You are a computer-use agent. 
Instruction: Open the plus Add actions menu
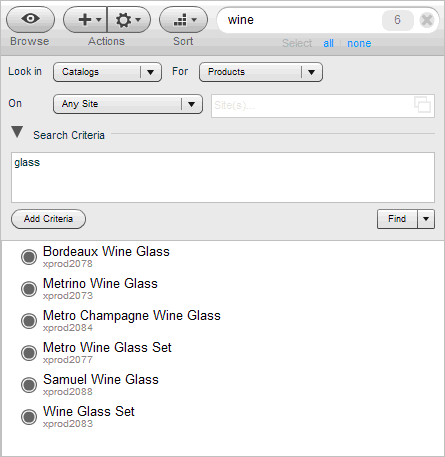click(x=85, y=19)
